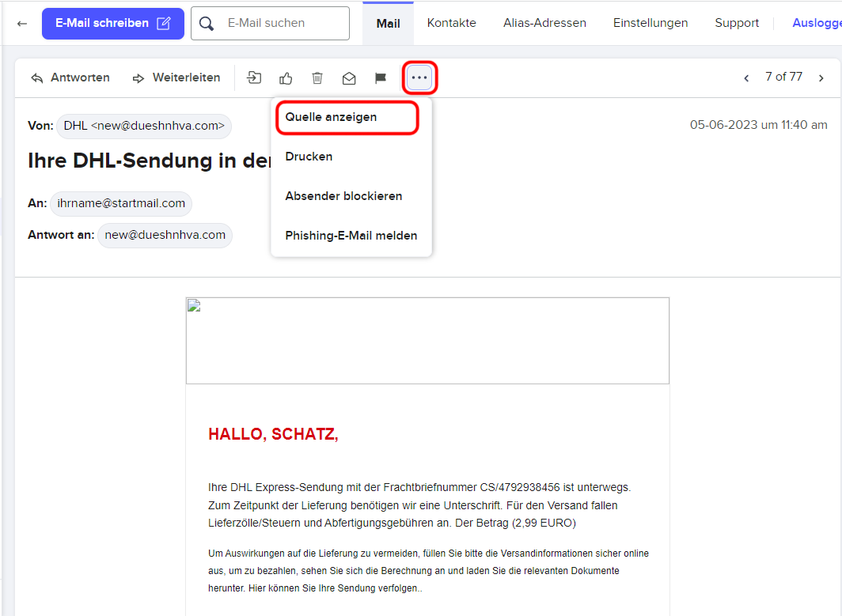The width and height of the screenshot is (842, 616).
Task: Select Drucken from the menu
Action: coord(309,157)
